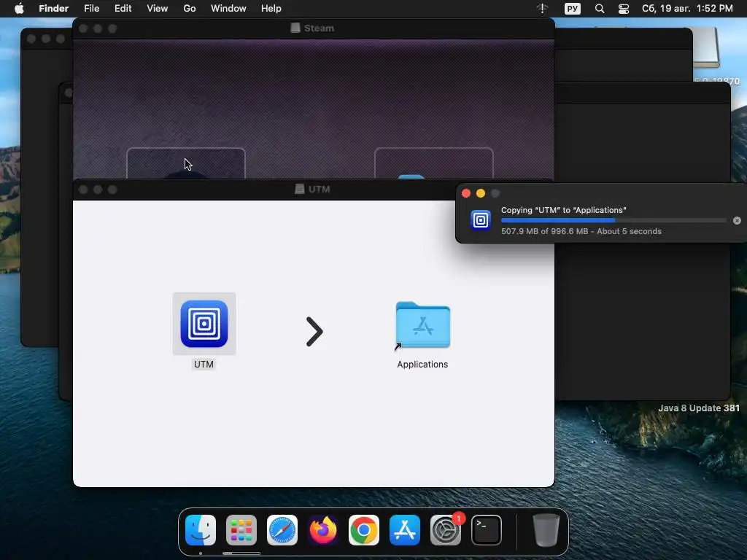
Task: Open Terminal from the Dock
Action: pyautogui.click(x=487, y=530)
